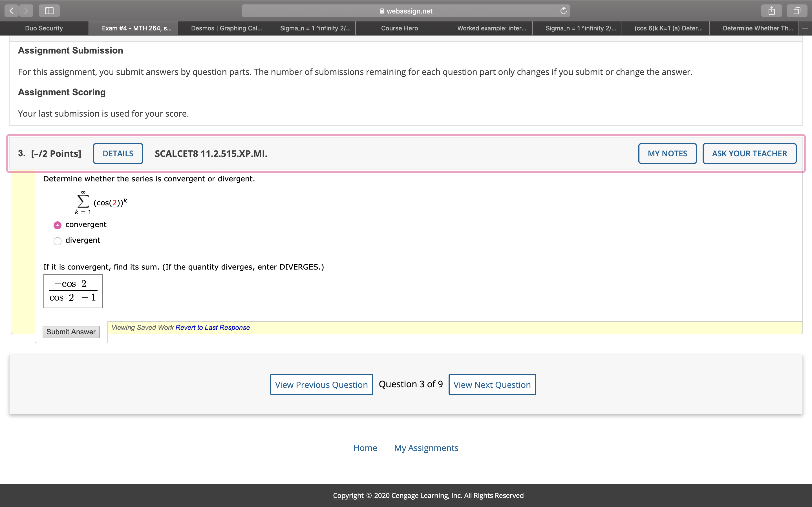812x507 pixels.
Task: Toggle the Safari sidebar
Action: (x=49, y=10)
